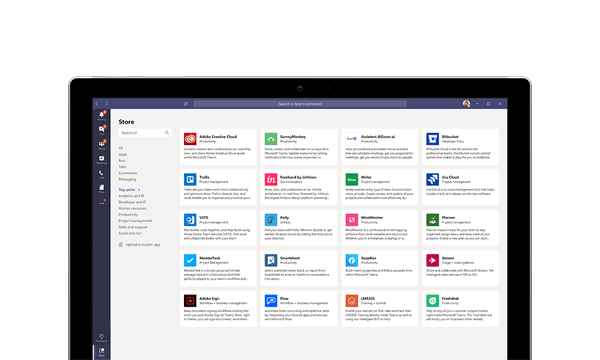Click the Freshdesk app icon
The image size is (600, 360).
[x=433, y=301]
